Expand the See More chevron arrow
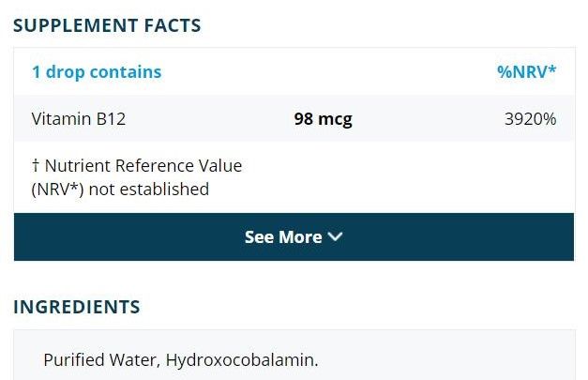The height and width of the screenshot is (380, 588). point(336,237)
